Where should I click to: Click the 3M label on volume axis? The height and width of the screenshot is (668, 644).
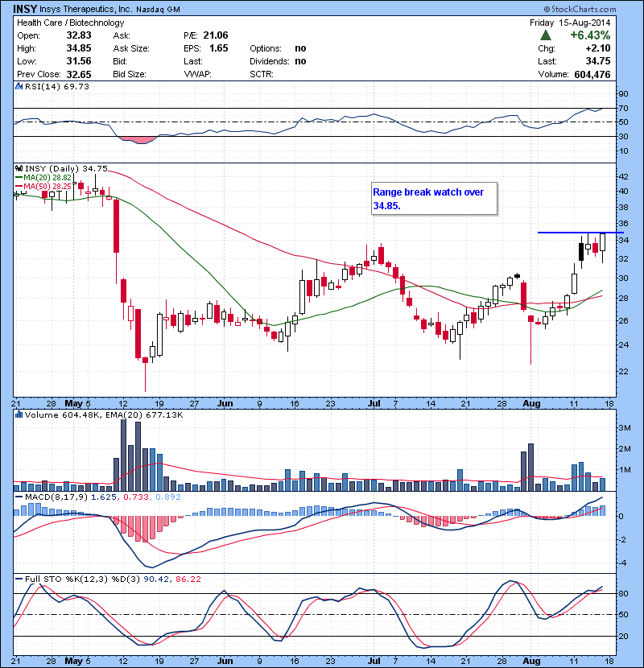625,428
